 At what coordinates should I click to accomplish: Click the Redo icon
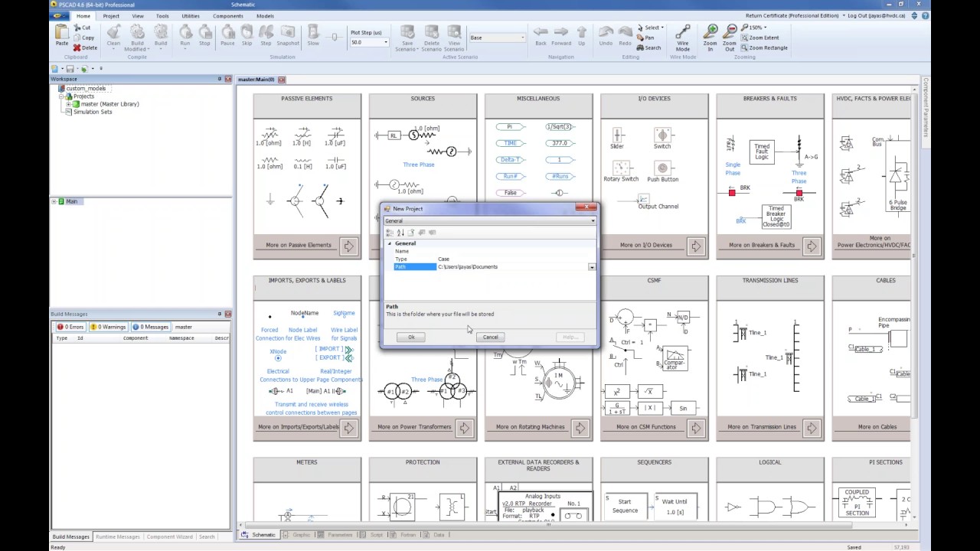(625, 32)
